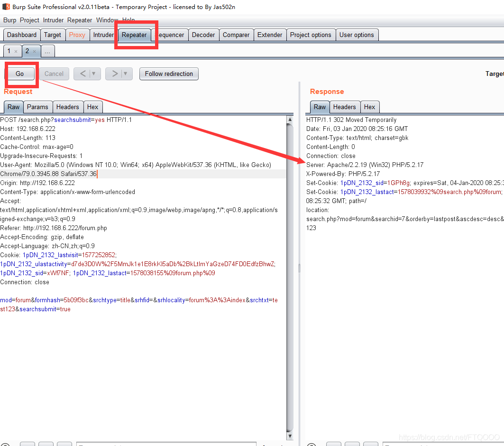Switch to the Dashboard tab

click(22, 35)
